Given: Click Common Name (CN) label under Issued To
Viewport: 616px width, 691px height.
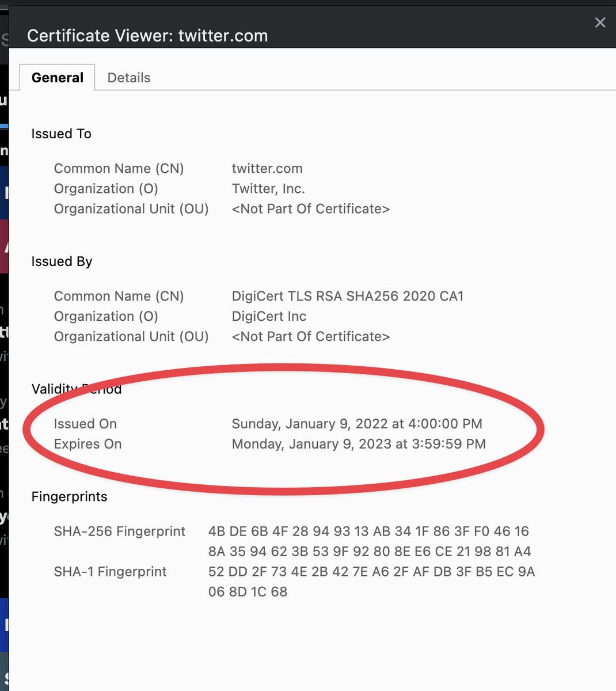Looking at the screenshot, I should [x=119, y=168].
